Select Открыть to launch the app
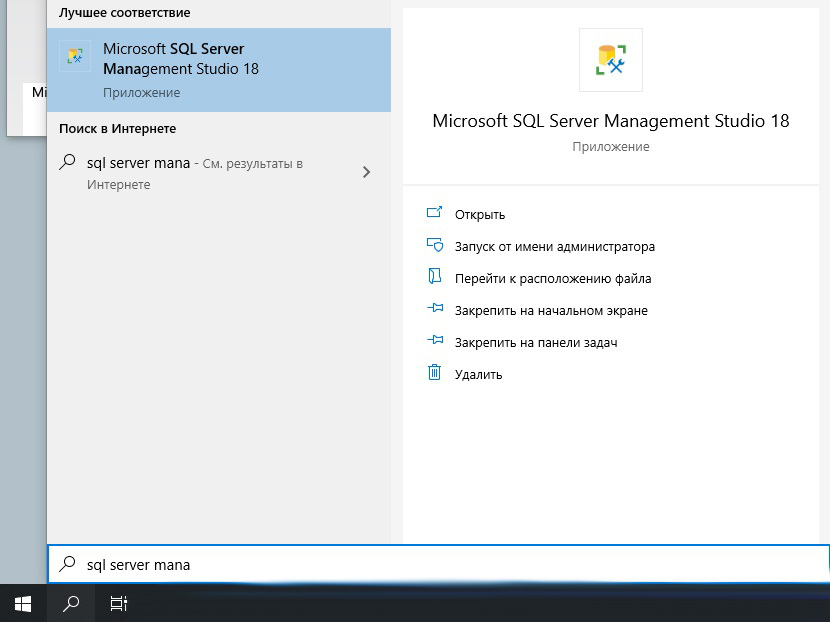The height and width of the screenshot is (622, 830). click(480, 214)
